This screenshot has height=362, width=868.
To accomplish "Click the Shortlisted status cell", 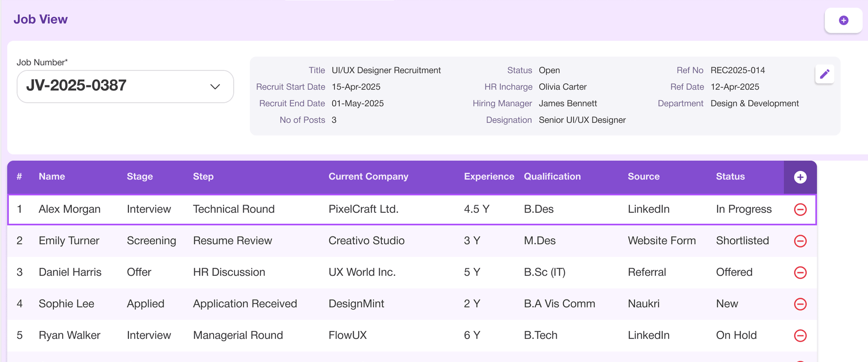I will click(742, 240).
